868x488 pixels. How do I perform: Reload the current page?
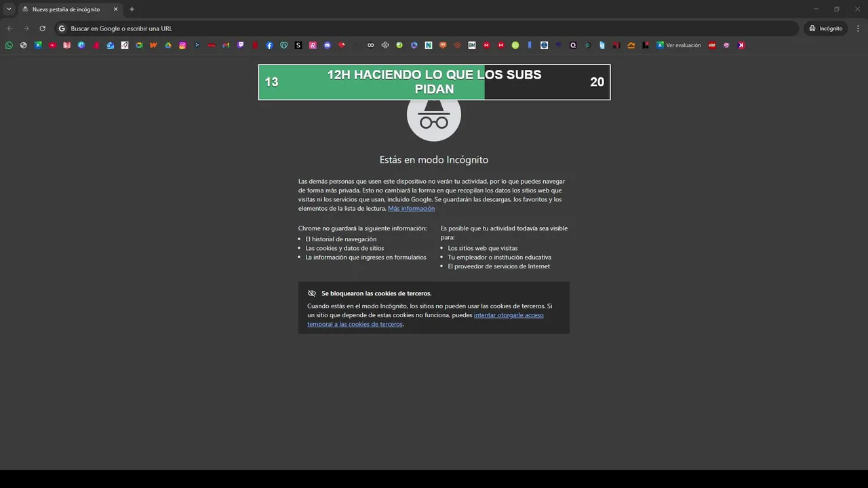point(42,28)
